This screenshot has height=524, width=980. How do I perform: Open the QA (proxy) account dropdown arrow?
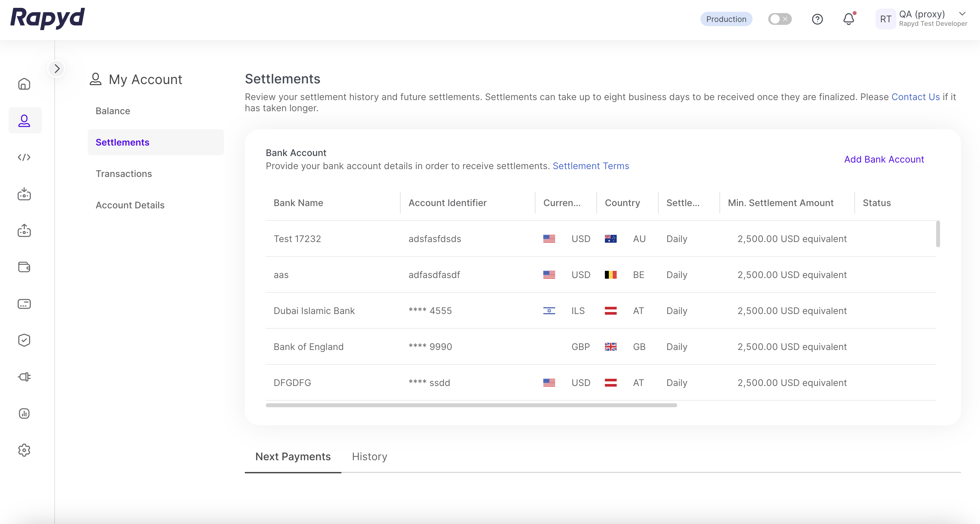click(962, 14)
